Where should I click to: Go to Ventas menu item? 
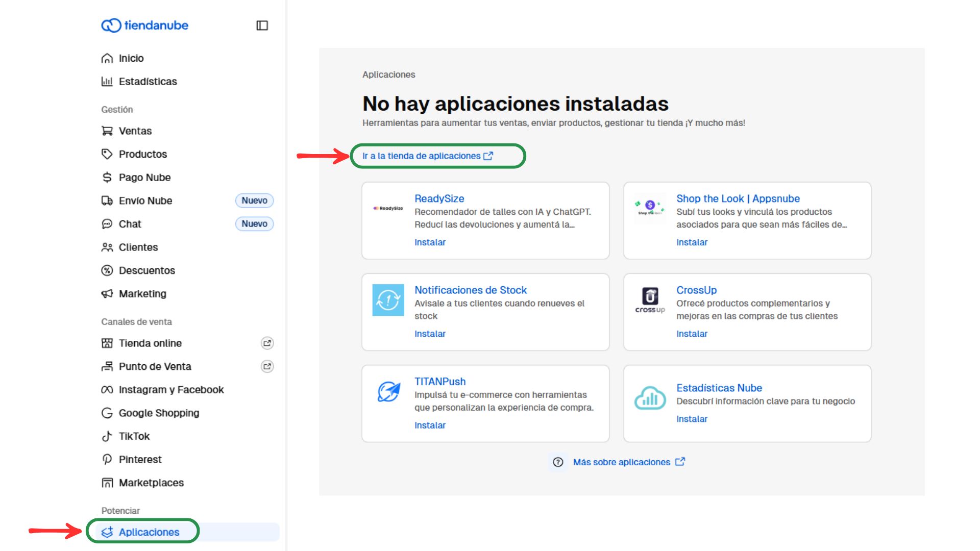(x=135, y=131)
